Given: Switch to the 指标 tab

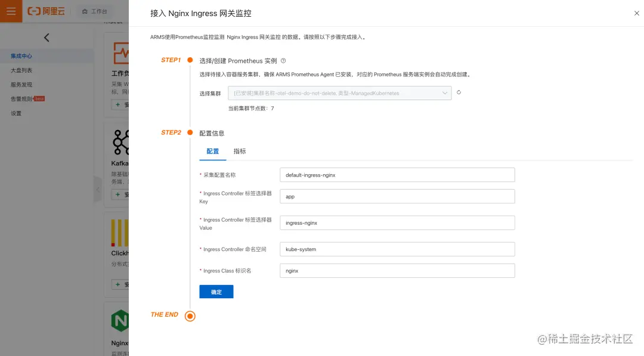Looking at the screenshot, I should (240, 151).
